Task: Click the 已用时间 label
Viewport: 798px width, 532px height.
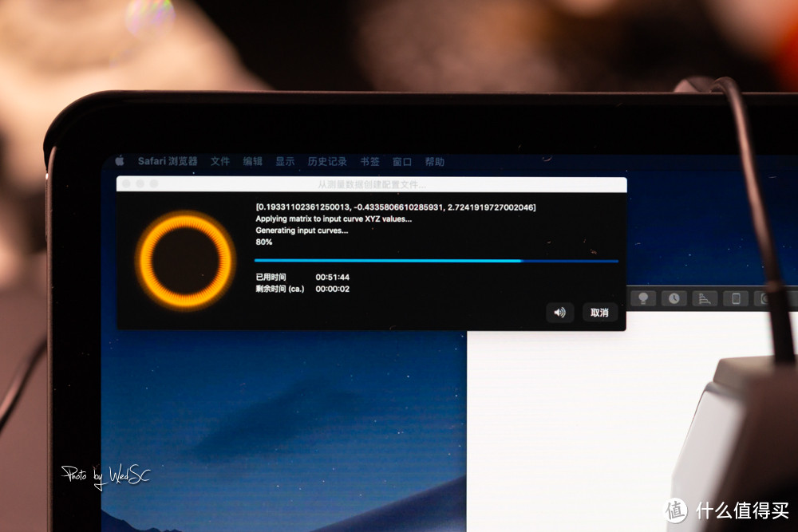Action: 271,278
